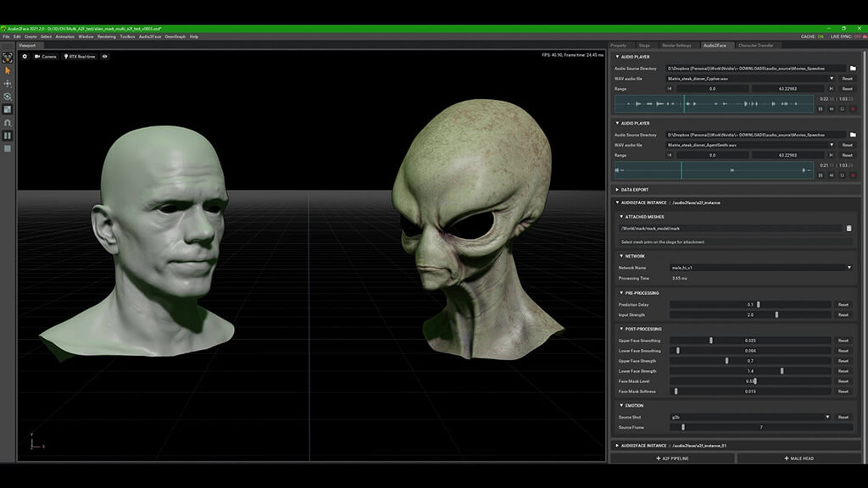Toggle the pause button in left toolbar

(x=8, y=136)
